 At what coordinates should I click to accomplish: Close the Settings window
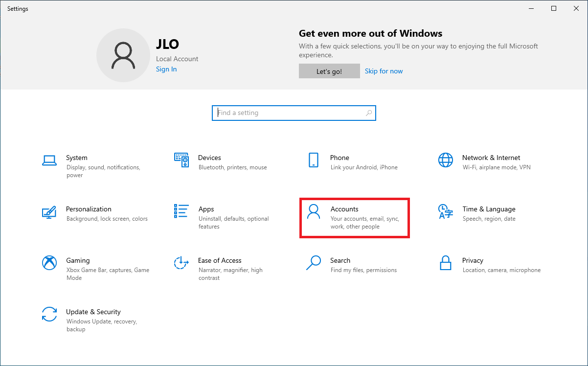tap(576, 8)
